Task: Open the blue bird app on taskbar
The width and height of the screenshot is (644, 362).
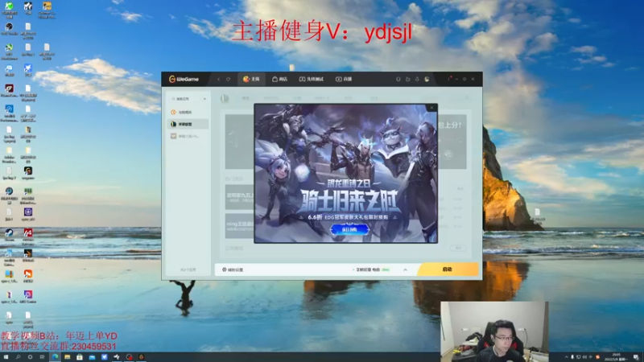Action: pyautogui.click(x=105, y=357)
